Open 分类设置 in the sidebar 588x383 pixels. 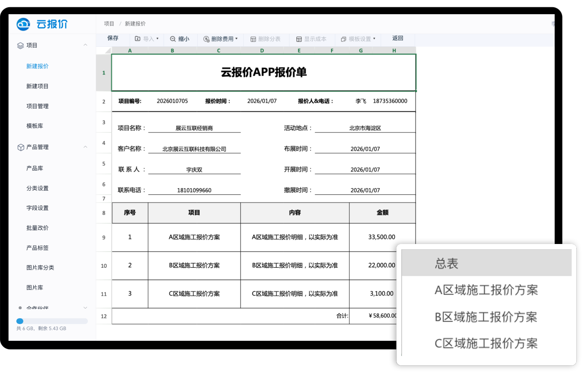37,188
